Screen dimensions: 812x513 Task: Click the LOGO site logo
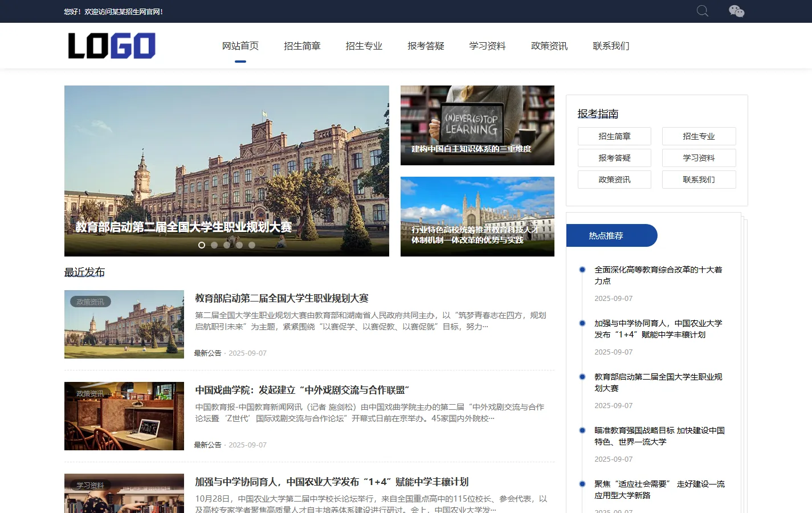[x=112, y=46]
